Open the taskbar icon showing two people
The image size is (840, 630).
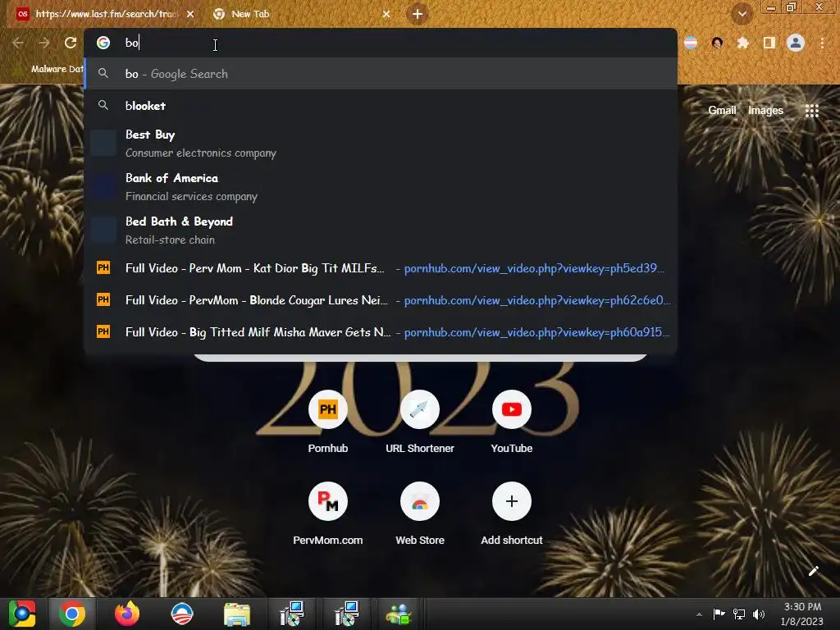click(399, 614)
